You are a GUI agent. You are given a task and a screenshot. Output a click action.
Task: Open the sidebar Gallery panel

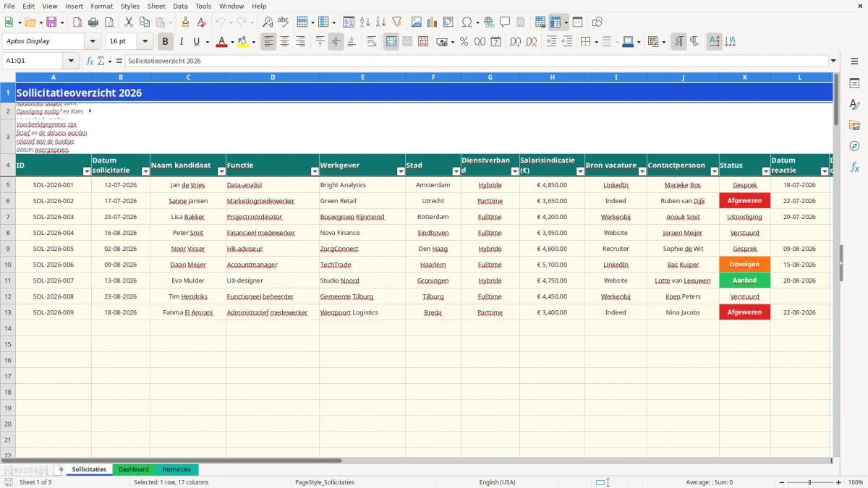[854, 125]
